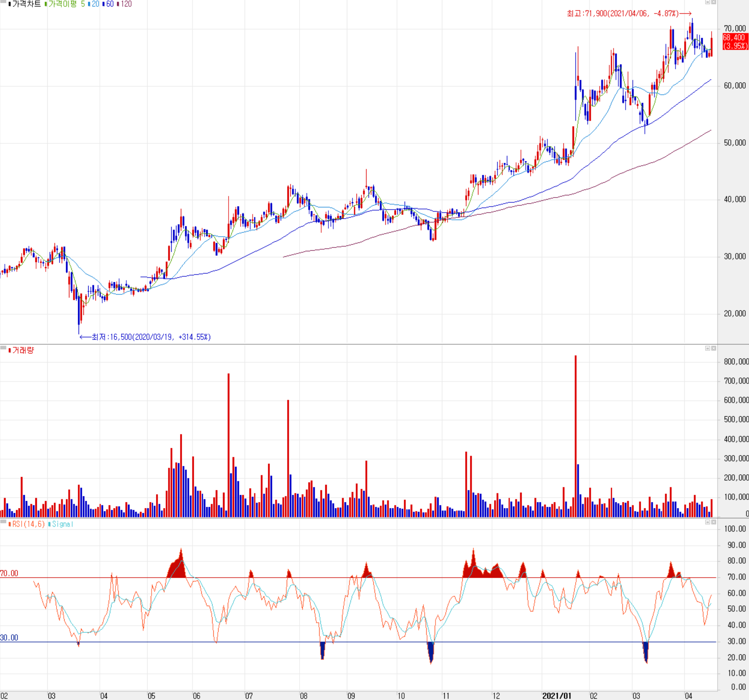Click the 500,000 volume axis label
This screenshot has height=700, width=749.
click(736, 419)
